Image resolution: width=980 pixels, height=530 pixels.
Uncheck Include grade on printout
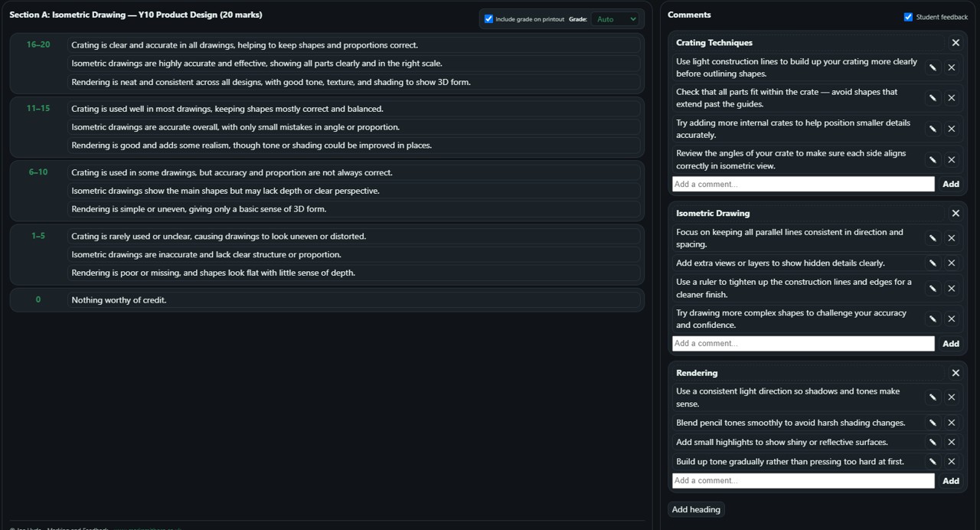coord(488,19)
